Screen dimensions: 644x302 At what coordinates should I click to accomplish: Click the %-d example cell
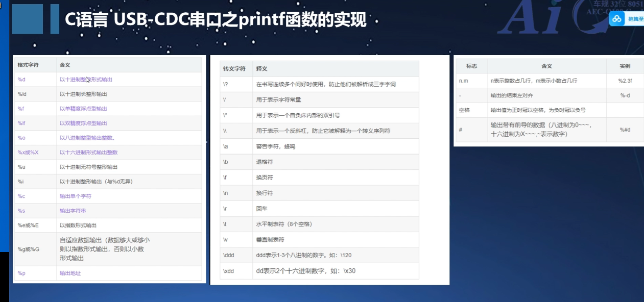tap(625, 95)
